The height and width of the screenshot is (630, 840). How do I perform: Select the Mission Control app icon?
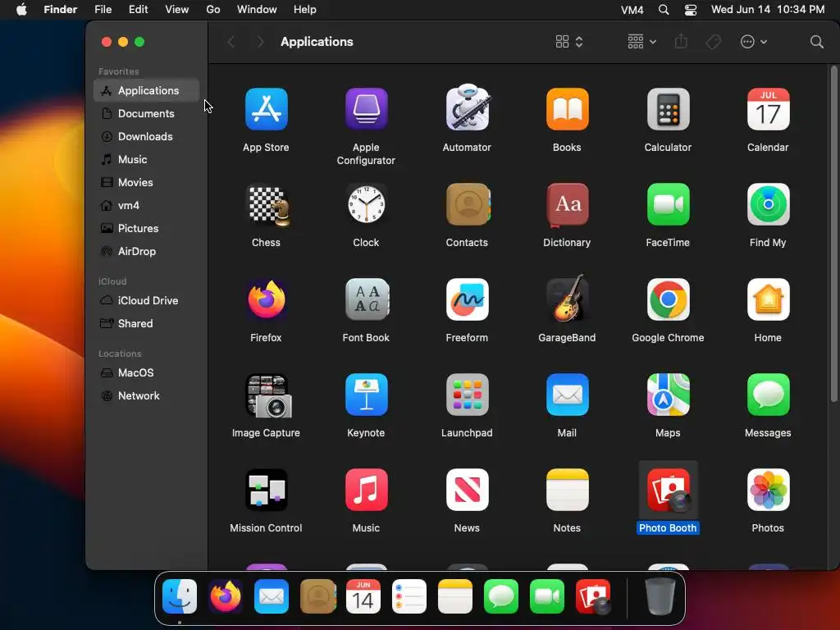pyautogui.click(x=267, y=490)
